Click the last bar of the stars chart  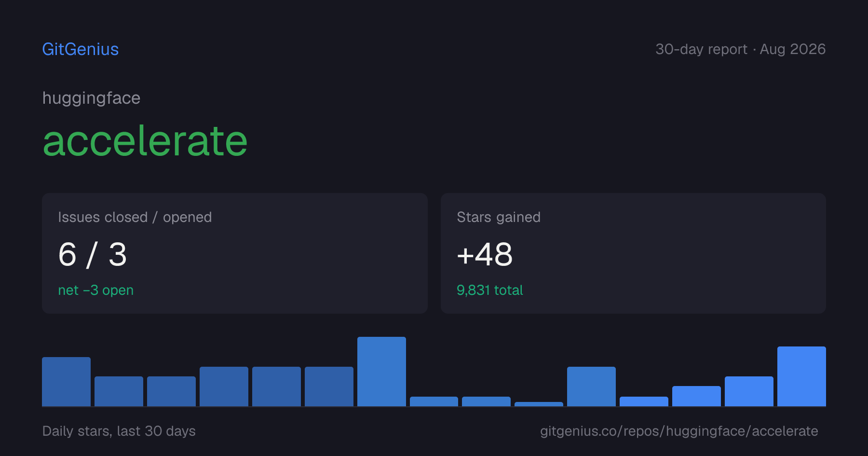tap(801, 376)
